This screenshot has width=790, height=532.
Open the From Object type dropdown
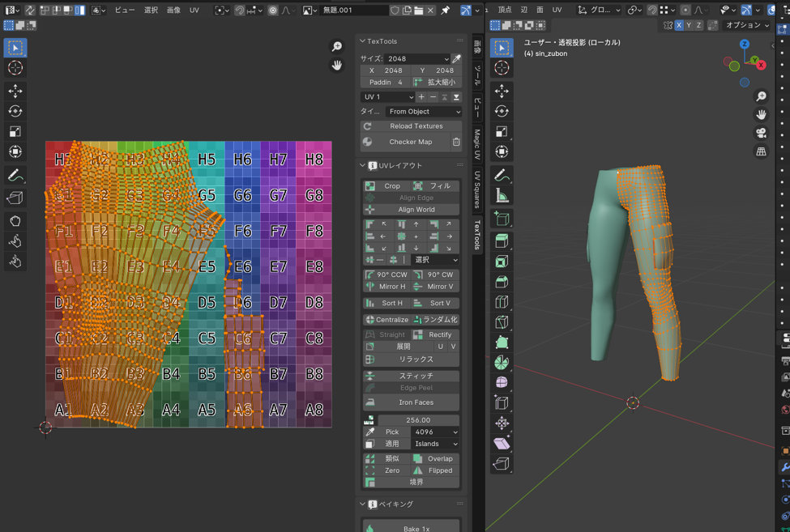pyautogui.click(x=424, y=112)
